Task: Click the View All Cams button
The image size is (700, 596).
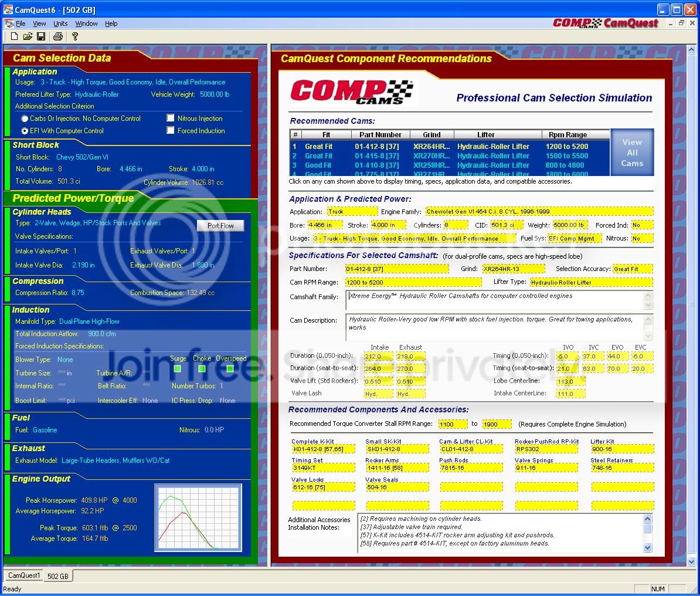Action: [x=631, y=153]
